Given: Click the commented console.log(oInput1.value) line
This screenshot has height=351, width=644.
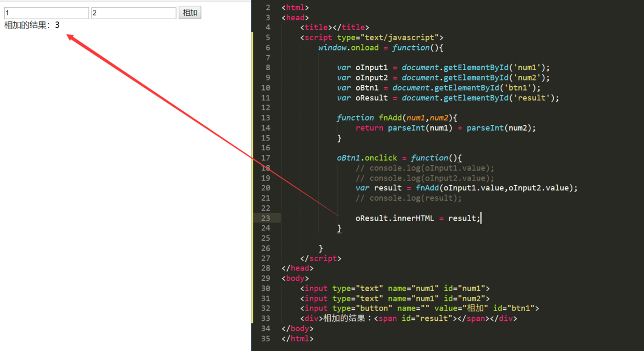Looking at the screenshot, I should point(425,168).
